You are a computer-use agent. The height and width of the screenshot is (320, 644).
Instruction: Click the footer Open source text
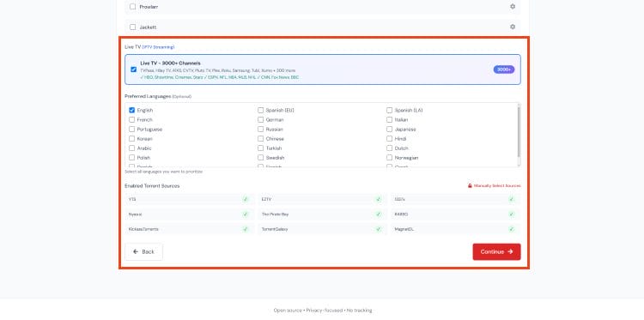(288, 311)
